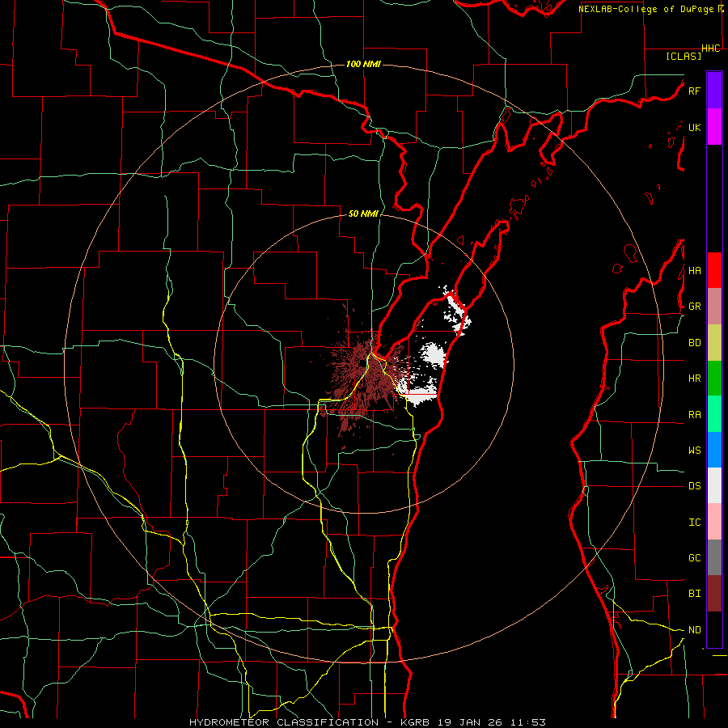Screen dimensions: 728x728
Task: Click the IC light pink legend swatch
Action: point(714,522)
